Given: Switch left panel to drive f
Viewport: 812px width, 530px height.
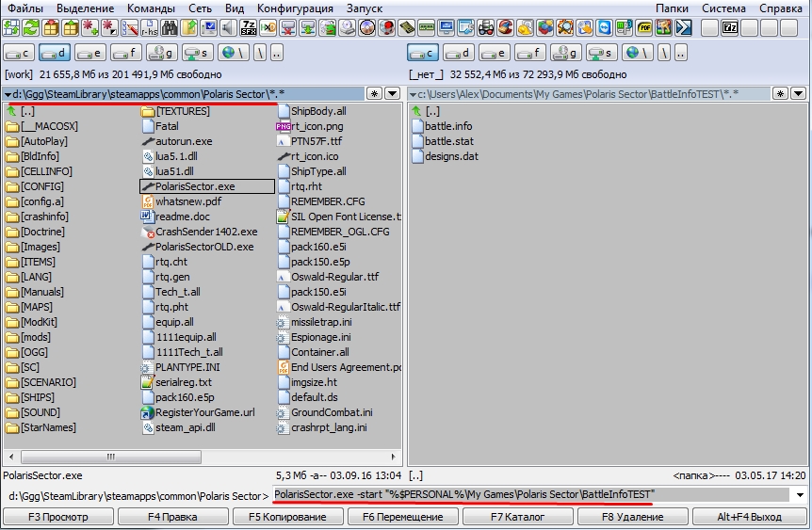Looking at the screenshot, I should tap(126, 53).
